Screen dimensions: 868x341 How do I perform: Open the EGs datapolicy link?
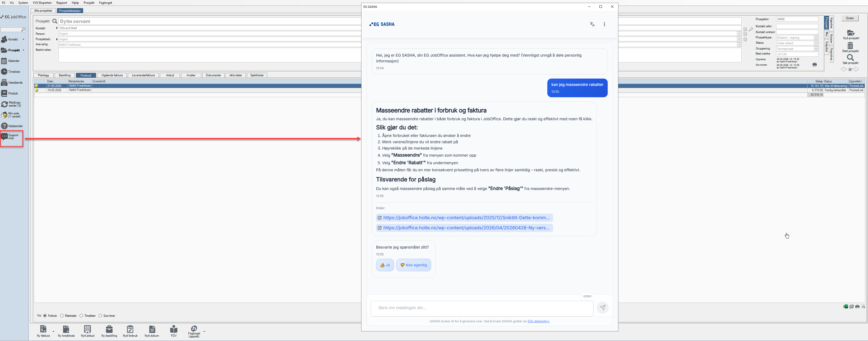(x=538, y=321)
